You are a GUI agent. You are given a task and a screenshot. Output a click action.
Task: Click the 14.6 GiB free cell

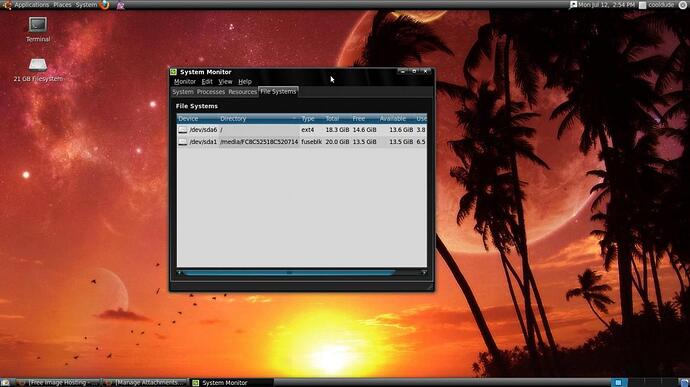(x=364, y=130)
